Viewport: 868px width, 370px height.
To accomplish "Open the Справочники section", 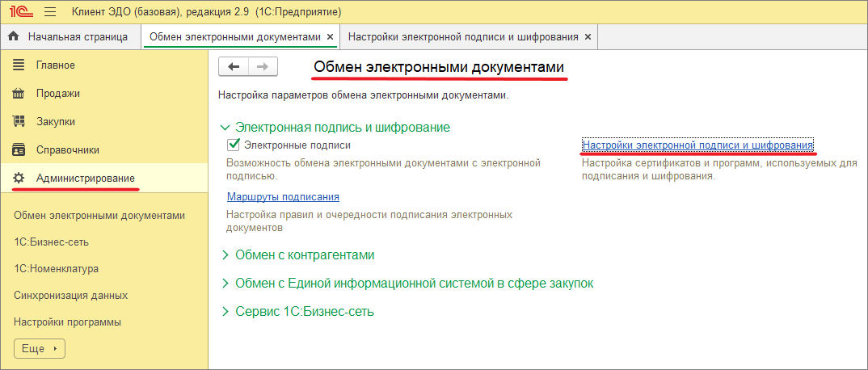I will [104, 150].
